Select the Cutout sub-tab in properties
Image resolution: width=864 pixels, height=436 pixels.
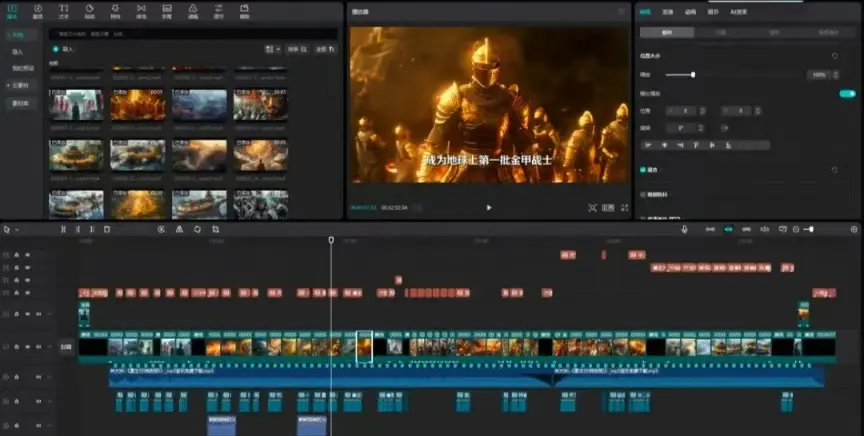click(721, 33)
